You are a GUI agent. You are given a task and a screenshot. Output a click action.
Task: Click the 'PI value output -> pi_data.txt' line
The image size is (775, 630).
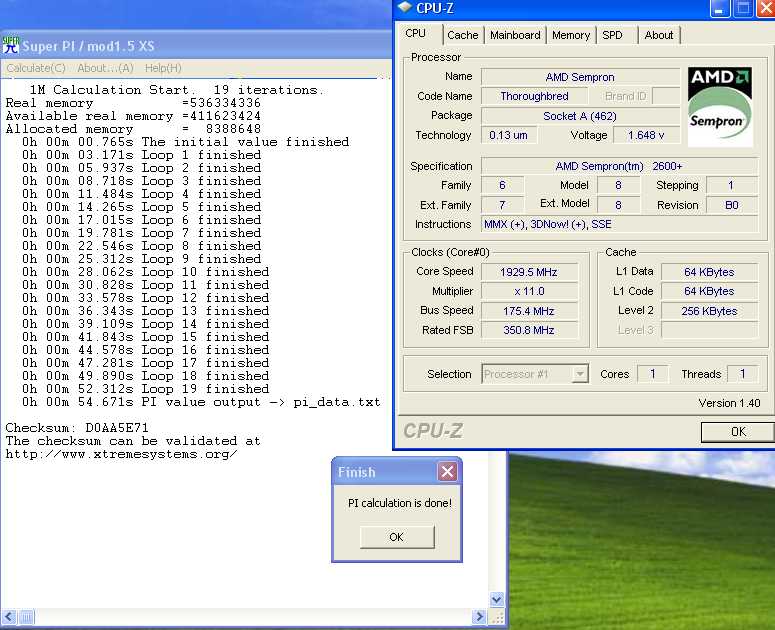click(x=201, y=402)
